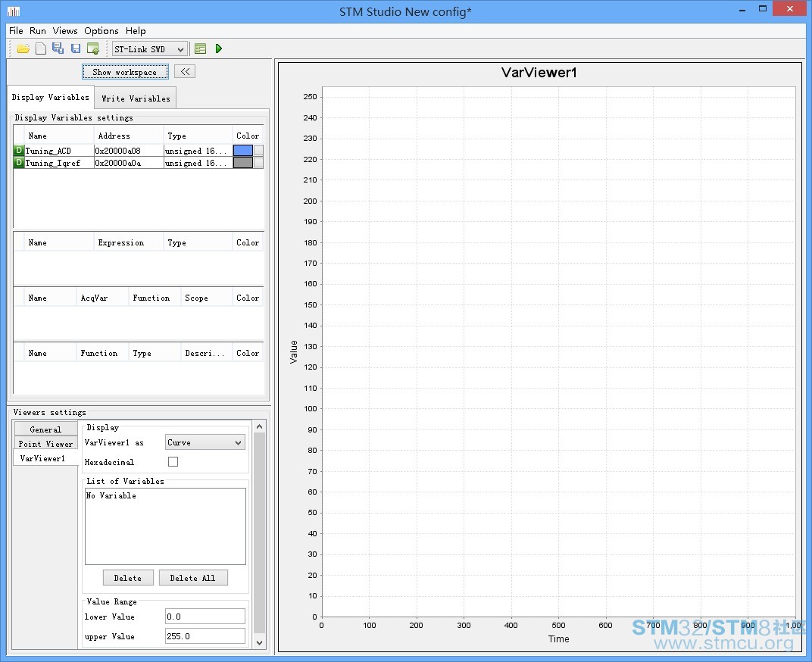
Task: Click the scroll up arrow in Viewers settings
Action: [260, 426]
